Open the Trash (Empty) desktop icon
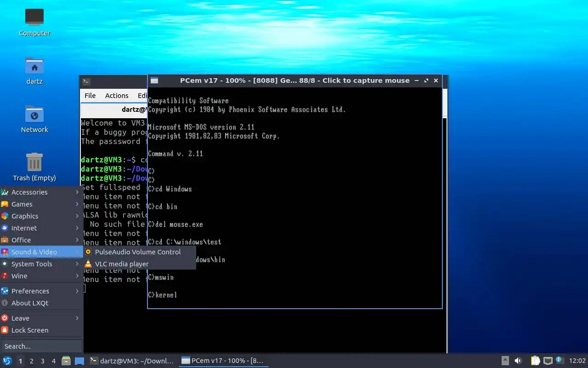Image resolution: width=588 pixels, height=368 pixels. (x=34, y=162)
